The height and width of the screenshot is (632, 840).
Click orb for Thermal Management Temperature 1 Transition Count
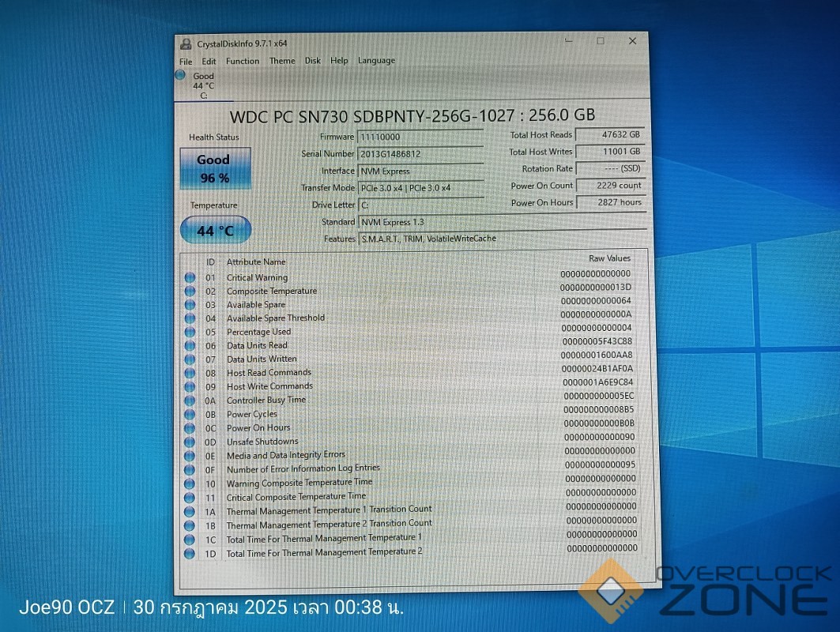pyautogui.click(x=190, y=512)
